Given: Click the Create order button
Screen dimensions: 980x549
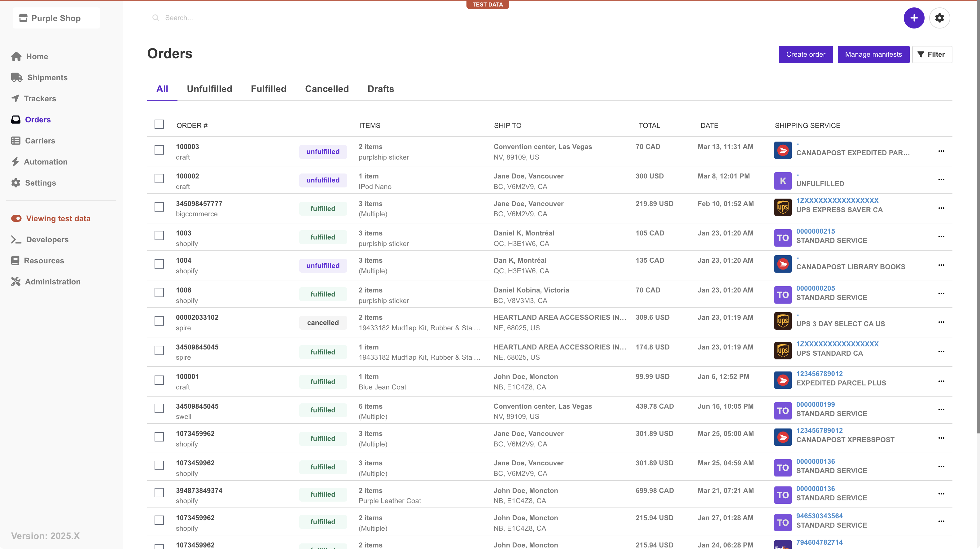Looking at the screenshot, I should [805, 54].
